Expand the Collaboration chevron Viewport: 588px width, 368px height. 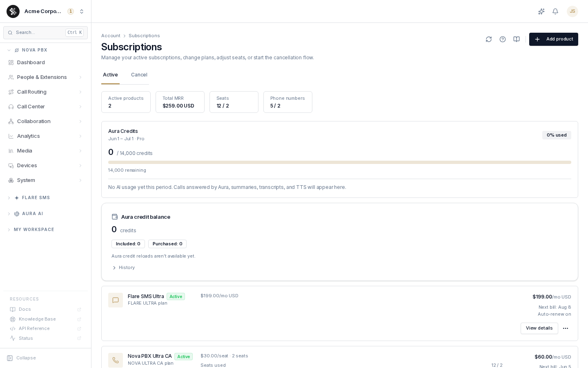click(80, 121)
